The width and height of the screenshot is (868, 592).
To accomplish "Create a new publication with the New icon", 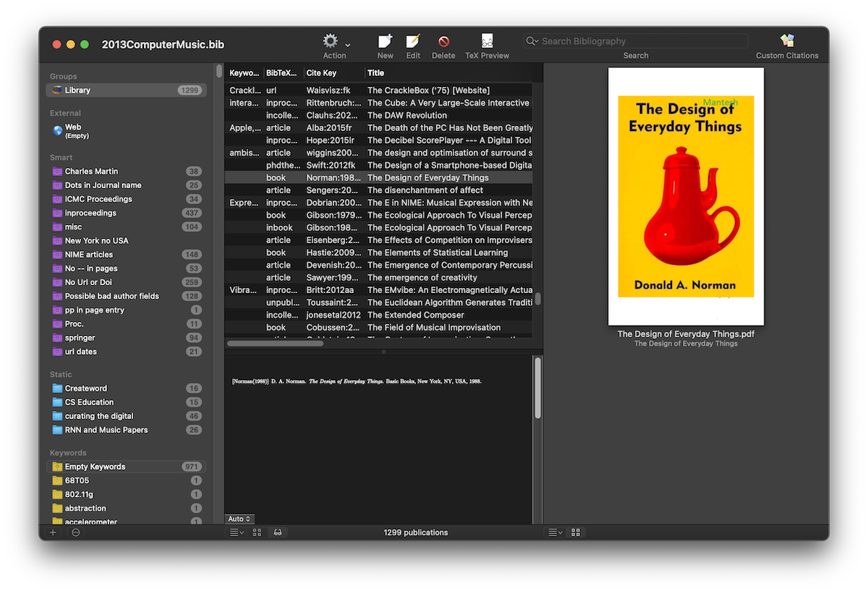I will pyautogui.click(x=385, y=42).
